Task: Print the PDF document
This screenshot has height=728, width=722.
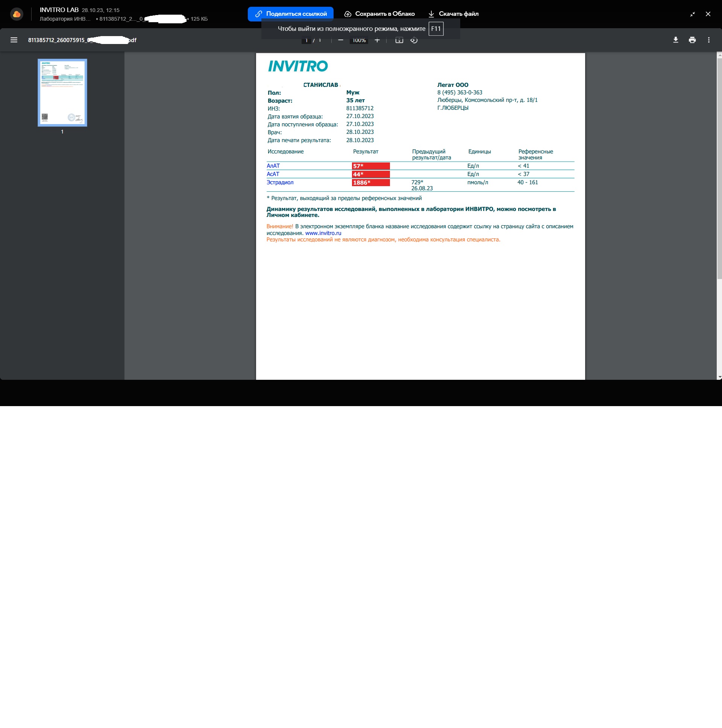Action: click(x=692, y=40)
